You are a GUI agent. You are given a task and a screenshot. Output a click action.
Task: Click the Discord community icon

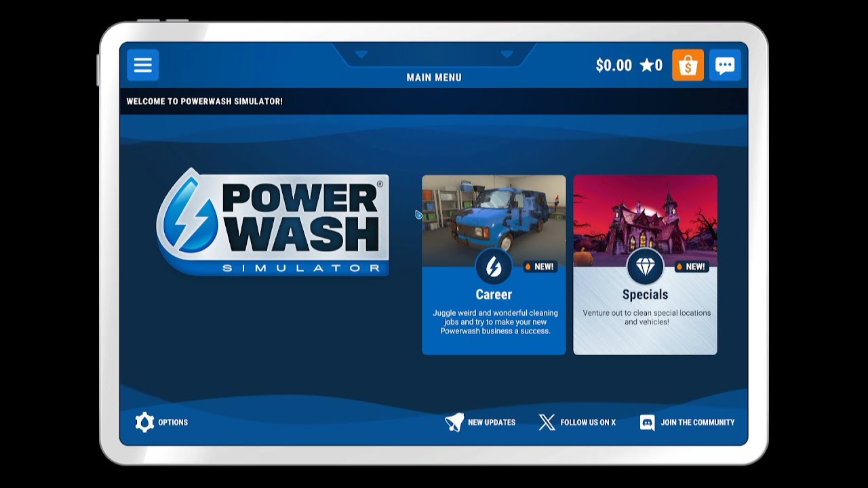(648, 422)
